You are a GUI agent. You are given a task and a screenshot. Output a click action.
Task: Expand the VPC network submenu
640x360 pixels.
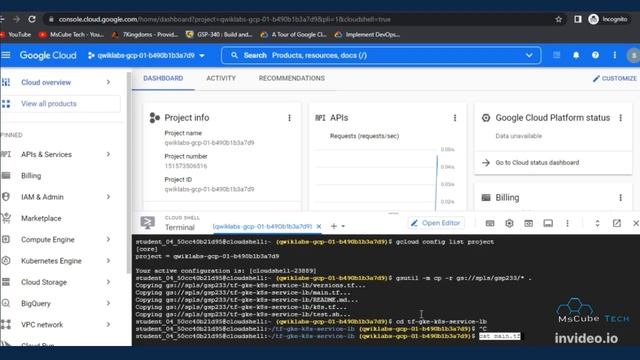[x=108, y=324]
